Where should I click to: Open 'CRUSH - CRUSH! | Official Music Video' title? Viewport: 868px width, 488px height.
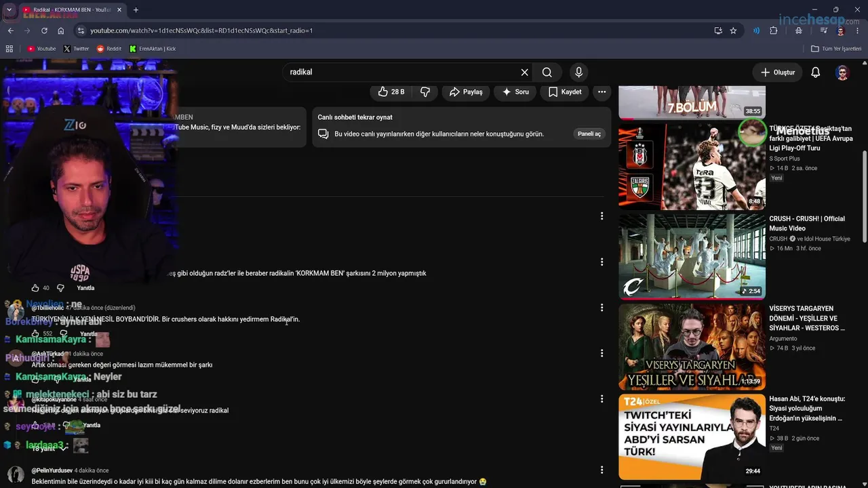tap(807, 224)
